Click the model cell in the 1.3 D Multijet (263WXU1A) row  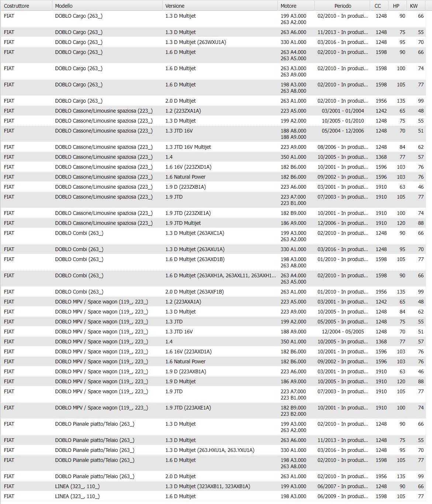pos(79,42)
